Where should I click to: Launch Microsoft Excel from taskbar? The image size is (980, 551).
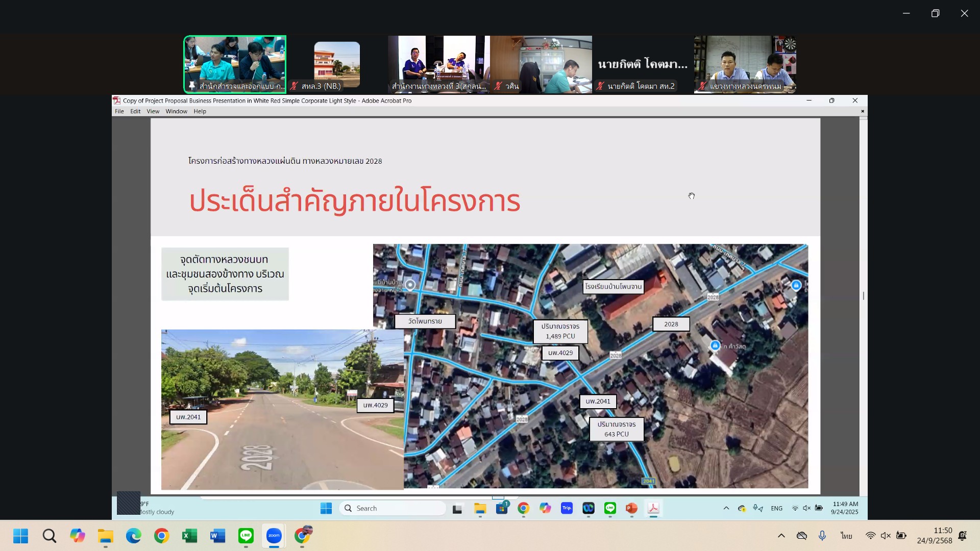(189, 536)
